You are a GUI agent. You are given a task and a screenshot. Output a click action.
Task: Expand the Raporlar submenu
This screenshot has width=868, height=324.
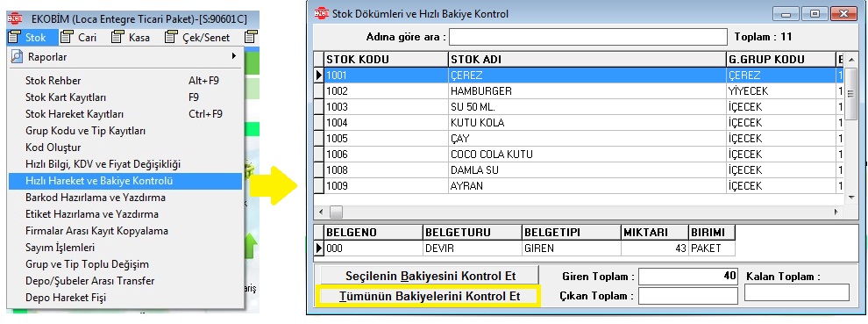125,56
